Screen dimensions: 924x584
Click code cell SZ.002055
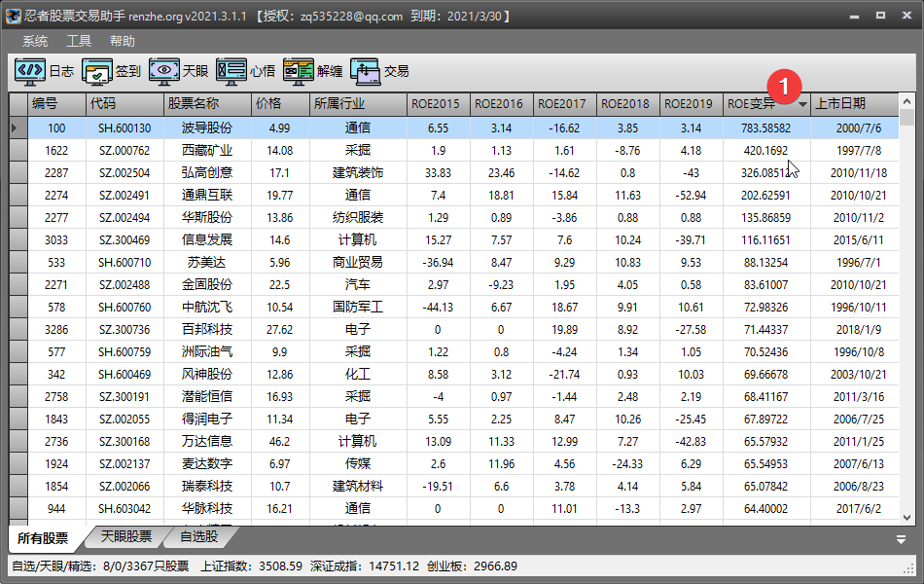(124, 420)
